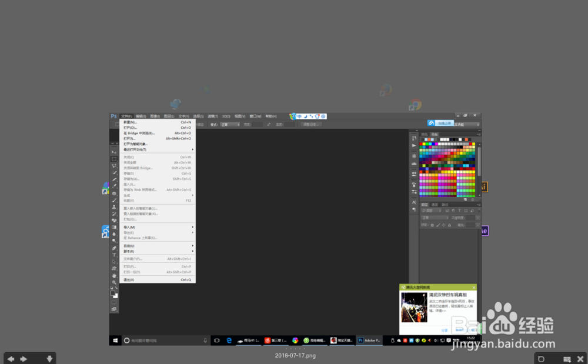
Task: Select the Clone Stamp tool
Action: [x=114, y=207]
